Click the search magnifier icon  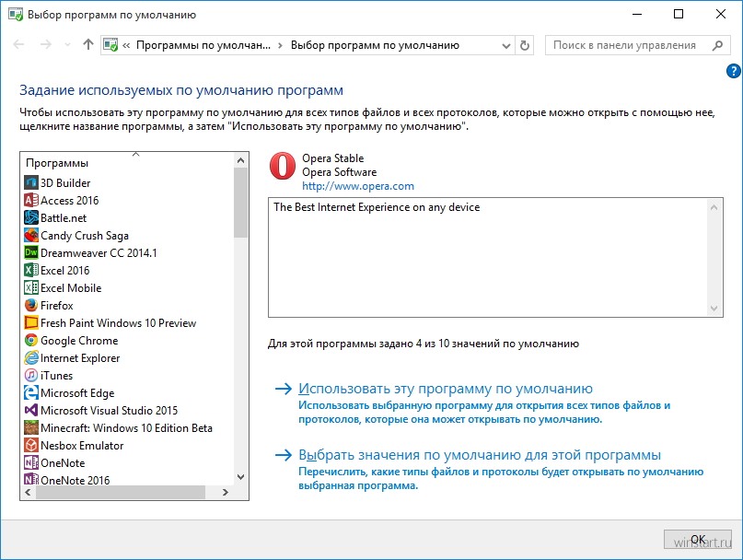pos(718,45)
